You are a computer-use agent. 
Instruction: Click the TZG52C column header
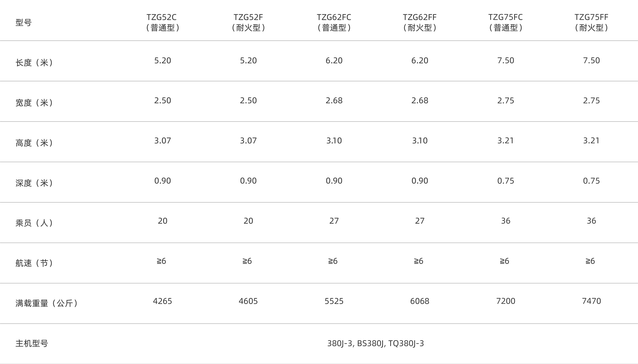pos(162,22)
